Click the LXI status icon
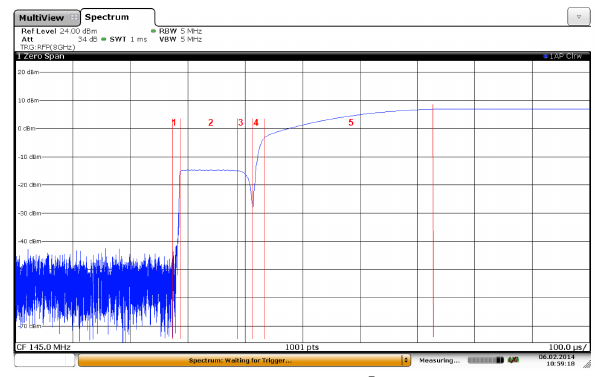This screenshot has height=377, width=602. [x=513, y=360]
